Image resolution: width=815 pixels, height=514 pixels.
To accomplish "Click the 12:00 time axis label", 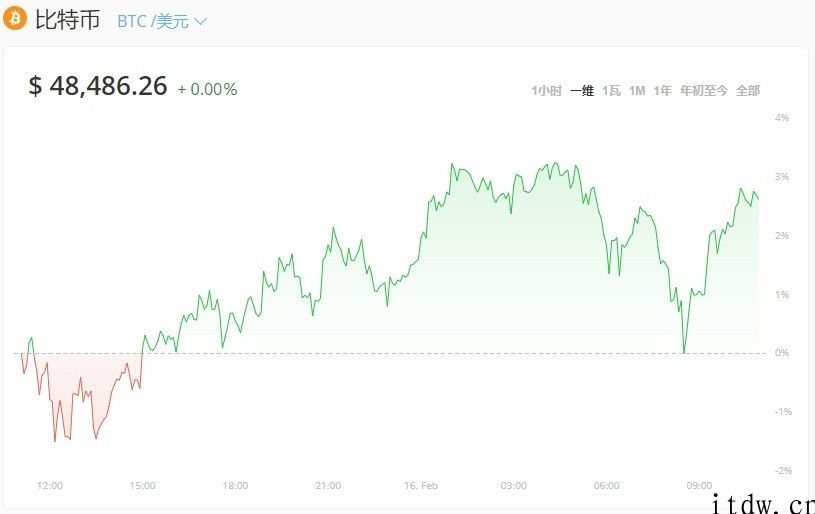I will (49, 485).
